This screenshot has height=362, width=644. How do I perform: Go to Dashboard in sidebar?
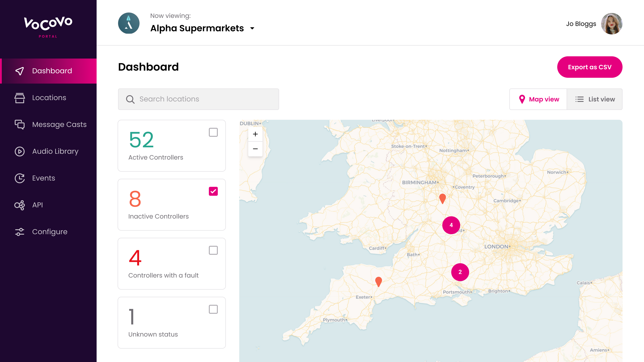(x=48, y=71)
